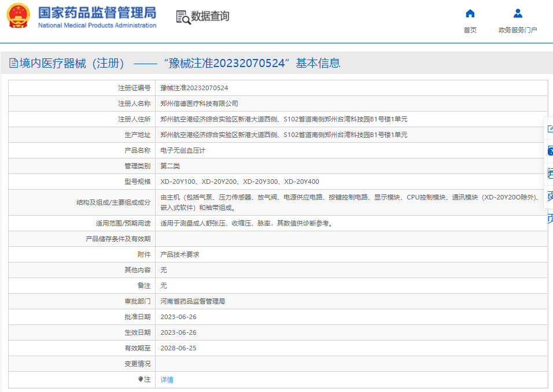The height and width of the screenshot is (392, 553).
Task: Click the 适用范围/预期用途 label
Action: click(x=123, y=223)
